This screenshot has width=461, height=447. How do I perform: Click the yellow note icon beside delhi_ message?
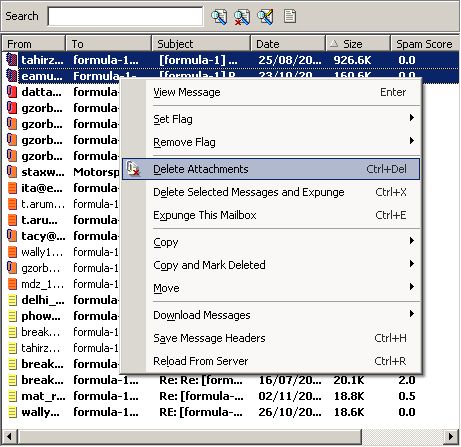[12, 300]
